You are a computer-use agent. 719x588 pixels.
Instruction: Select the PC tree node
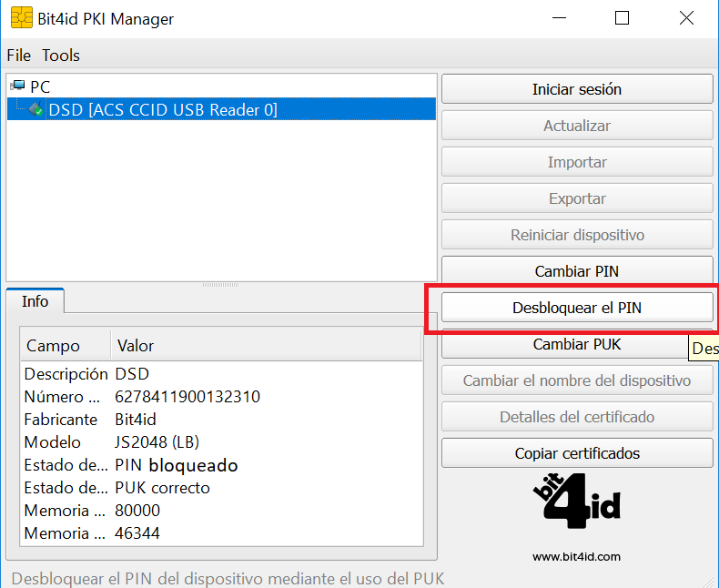40,86
